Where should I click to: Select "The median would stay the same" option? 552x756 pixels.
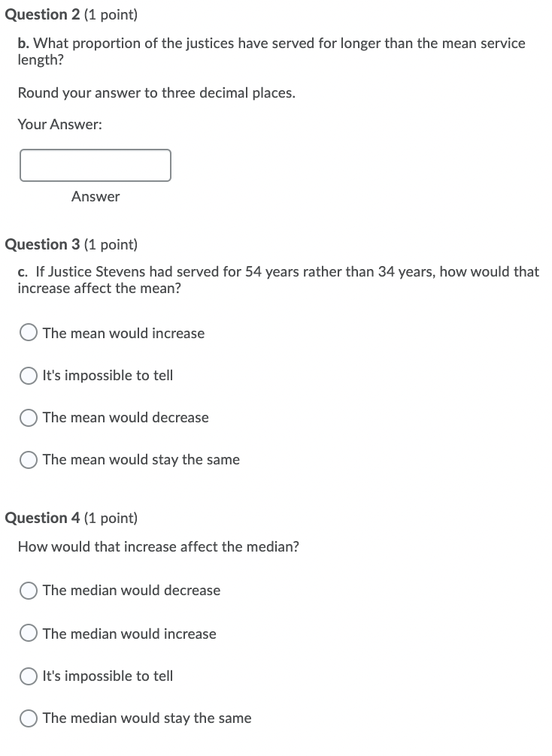click(28, 718)
